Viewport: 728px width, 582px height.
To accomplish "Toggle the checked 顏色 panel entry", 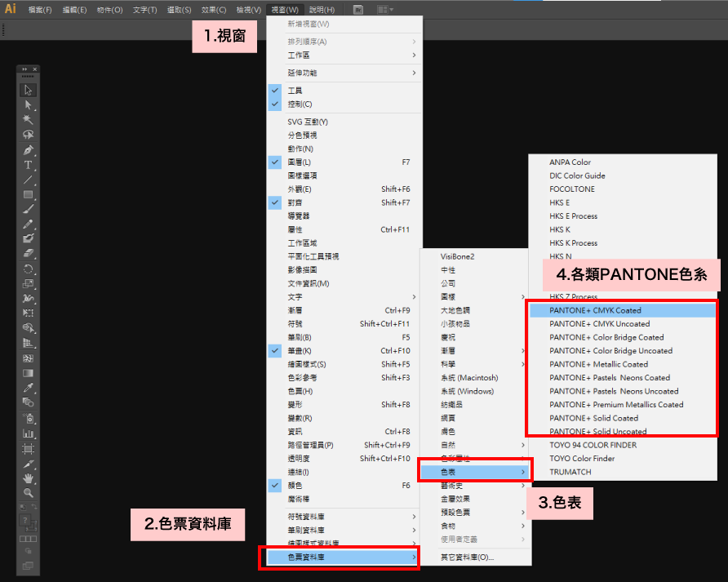I will tap(345, 486).
